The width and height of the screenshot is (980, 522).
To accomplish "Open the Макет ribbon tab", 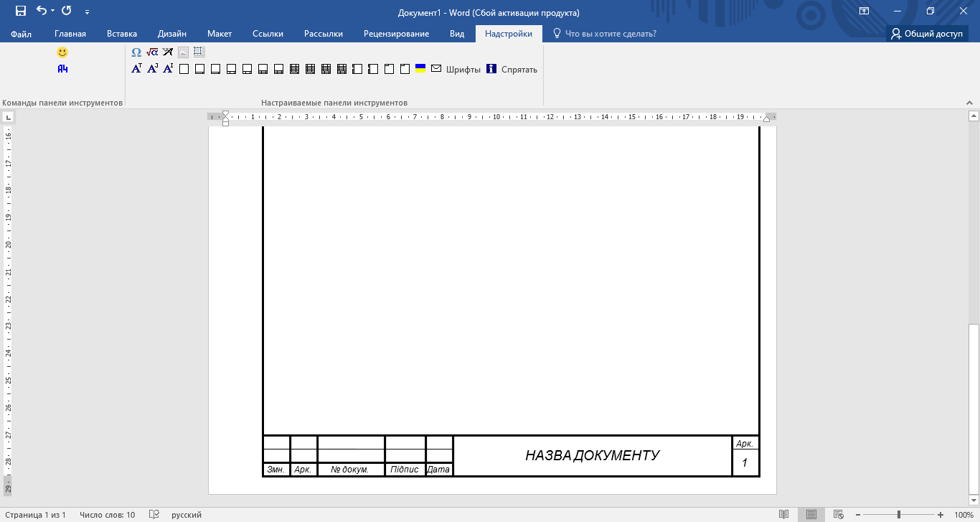I will [220, 34].
